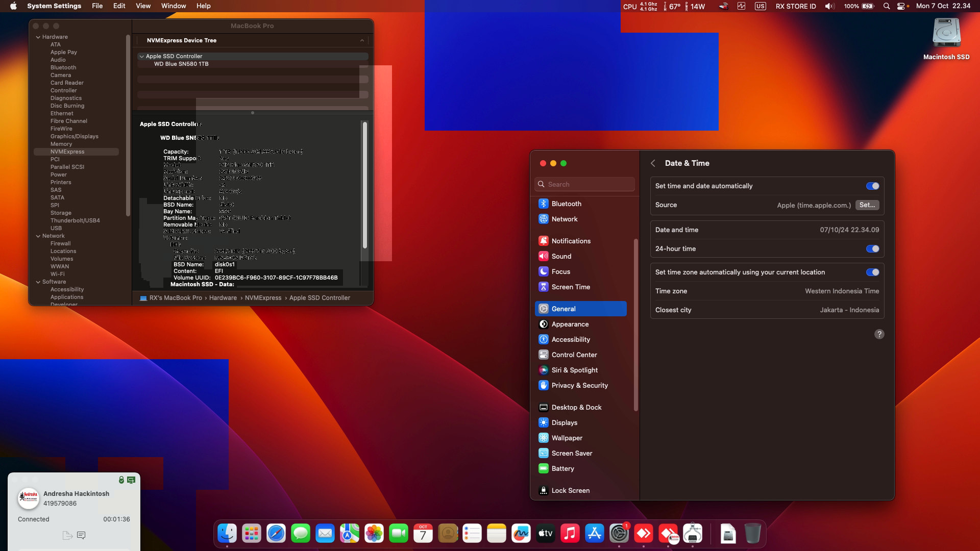Open Finder from the Dock

click(227, 534)
